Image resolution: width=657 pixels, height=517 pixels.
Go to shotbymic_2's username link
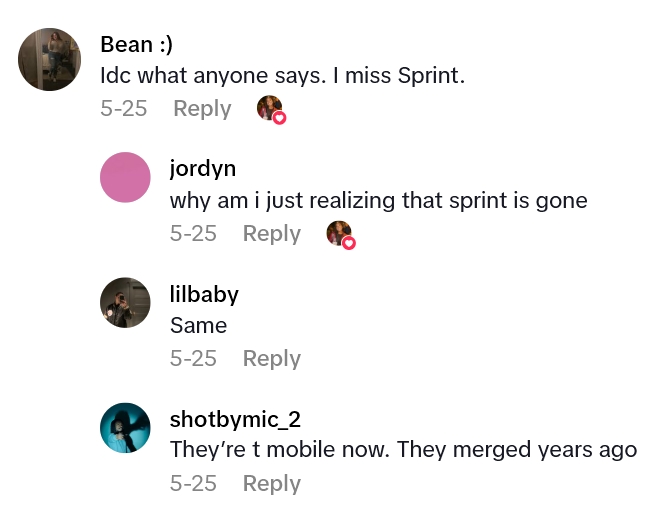235,419
